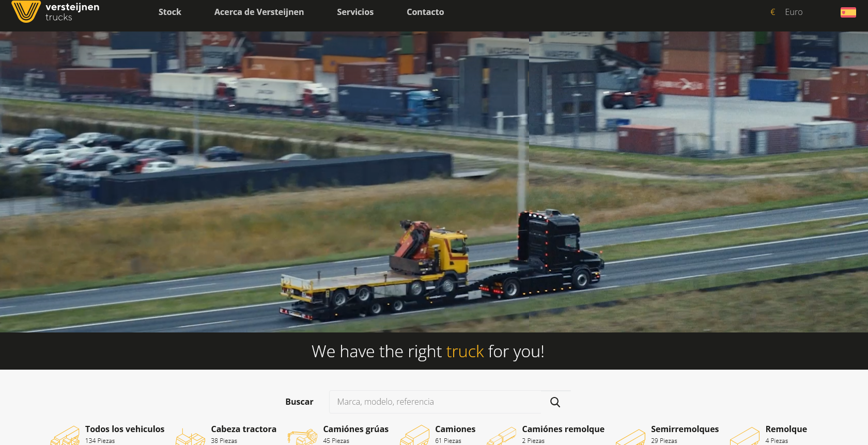Open the Stock menu item
This screenshot has height=445, width=868.
pyautogui.click(x=169, y=12)
